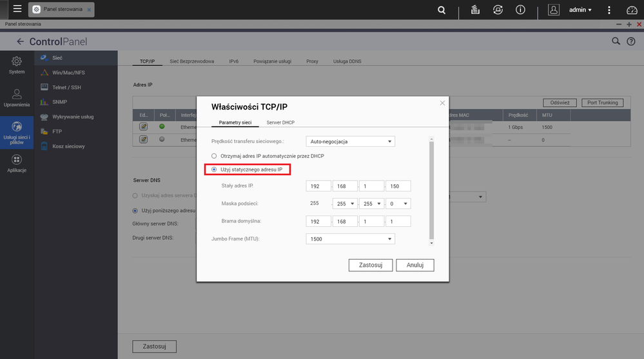Image resolution: width=644 pixels, height=359 pixels.
Task: Click the back arrow beside ControlPanel
Action: 20,42
